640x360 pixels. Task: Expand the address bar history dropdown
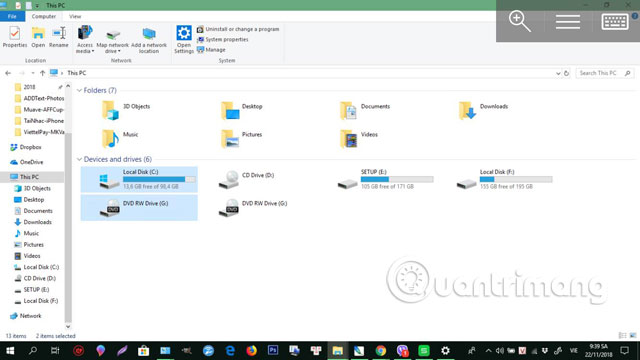pos(558,73)
